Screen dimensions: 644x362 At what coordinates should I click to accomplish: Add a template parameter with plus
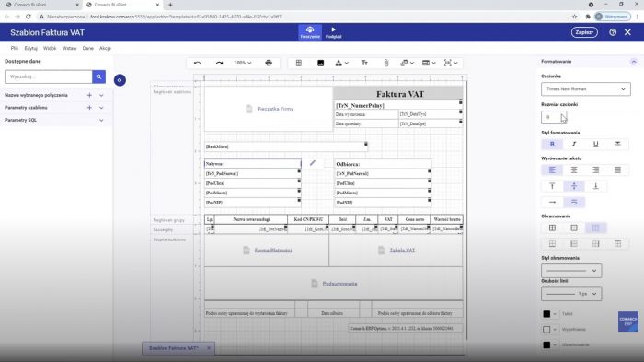[89, 108]
